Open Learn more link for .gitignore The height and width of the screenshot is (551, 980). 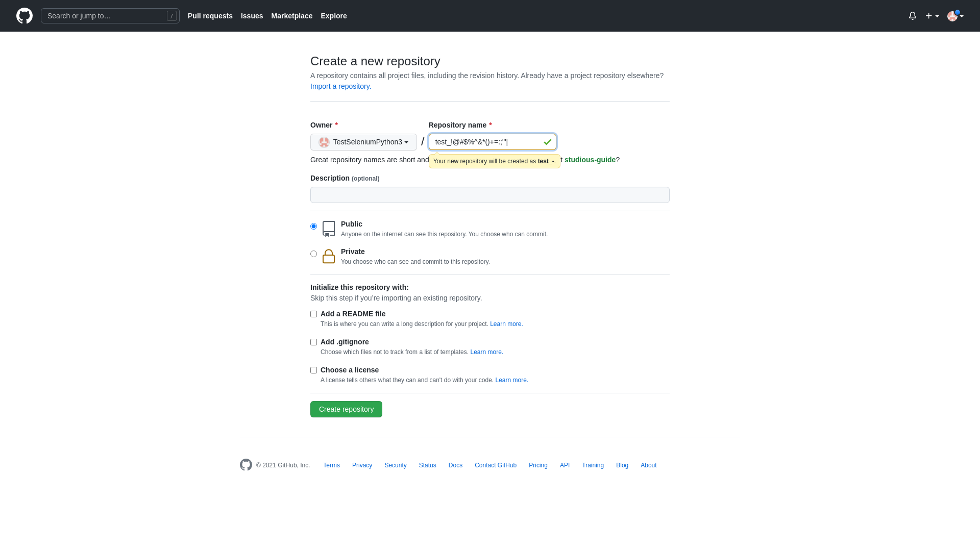[x=486, y=352]
